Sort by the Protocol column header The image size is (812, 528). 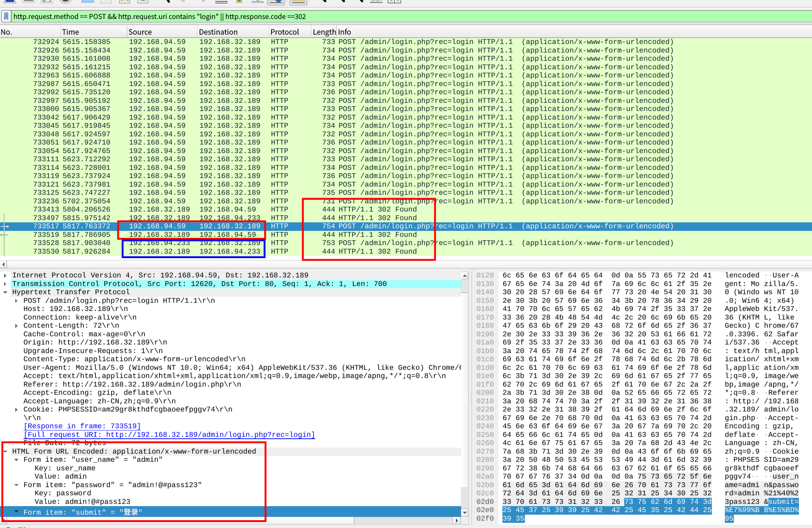pyautogui.click(x=285, y=32)
